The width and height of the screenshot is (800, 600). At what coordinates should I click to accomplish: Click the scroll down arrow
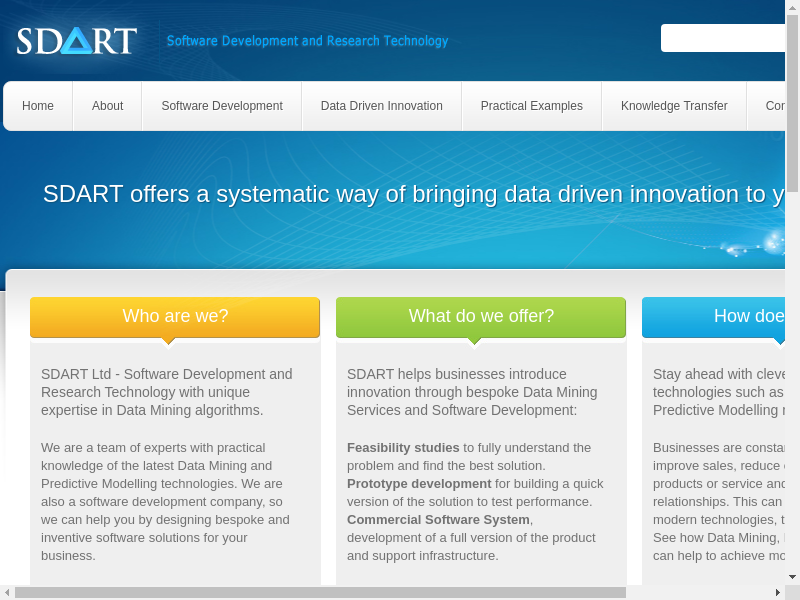click(x=792, y=577)
